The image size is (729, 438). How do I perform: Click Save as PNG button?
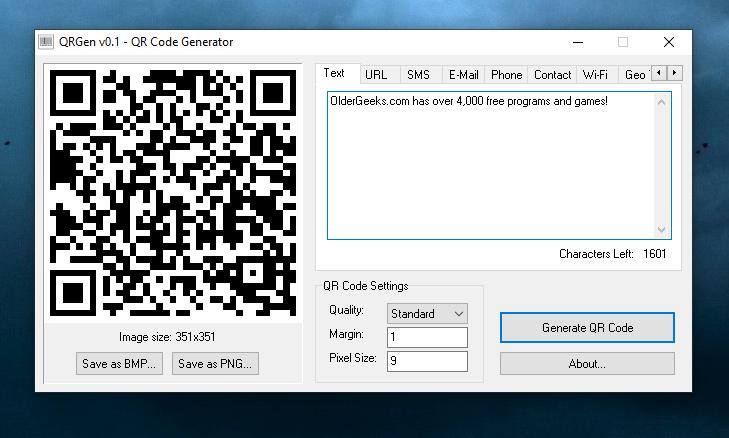click(x=215, y=364)
